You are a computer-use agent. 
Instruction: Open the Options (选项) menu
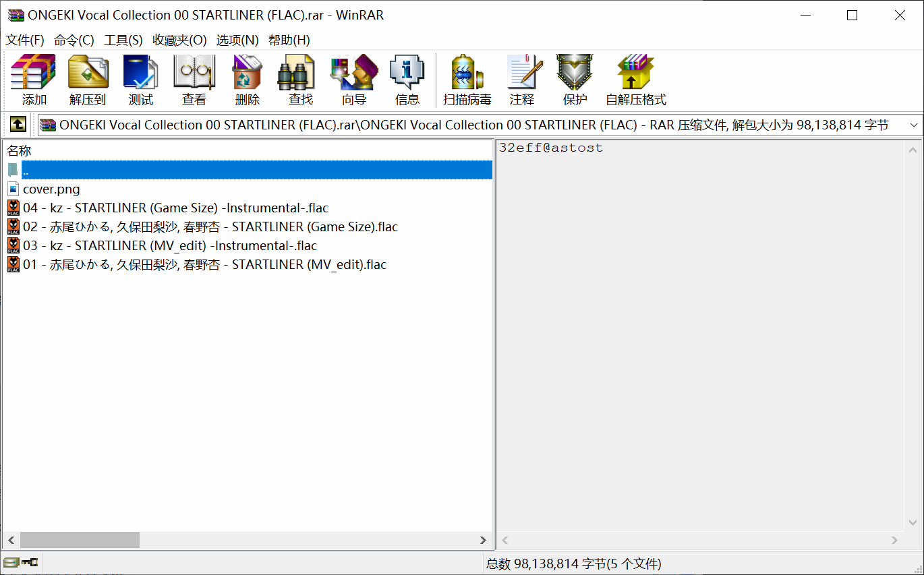tap(237, 40)
